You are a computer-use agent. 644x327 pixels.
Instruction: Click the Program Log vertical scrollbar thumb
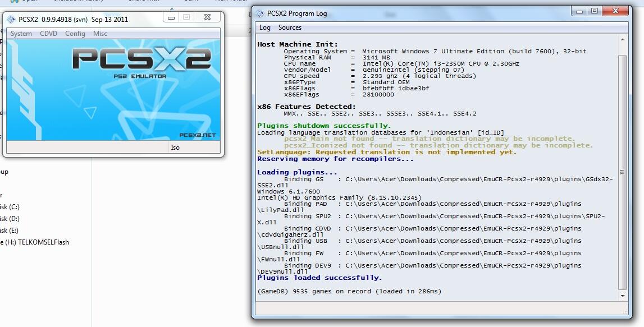click(x=623, y=172)
